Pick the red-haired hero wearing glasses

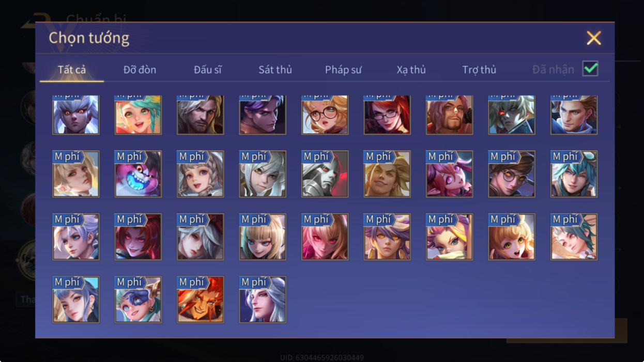click(x=387, y=115)
